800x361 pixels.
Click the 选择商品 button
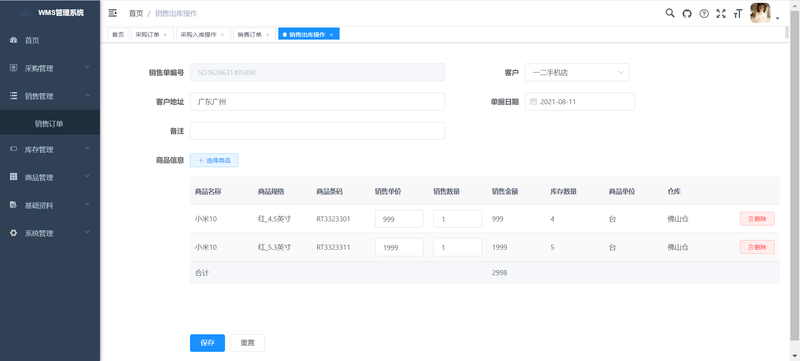[x=214, y=160]
